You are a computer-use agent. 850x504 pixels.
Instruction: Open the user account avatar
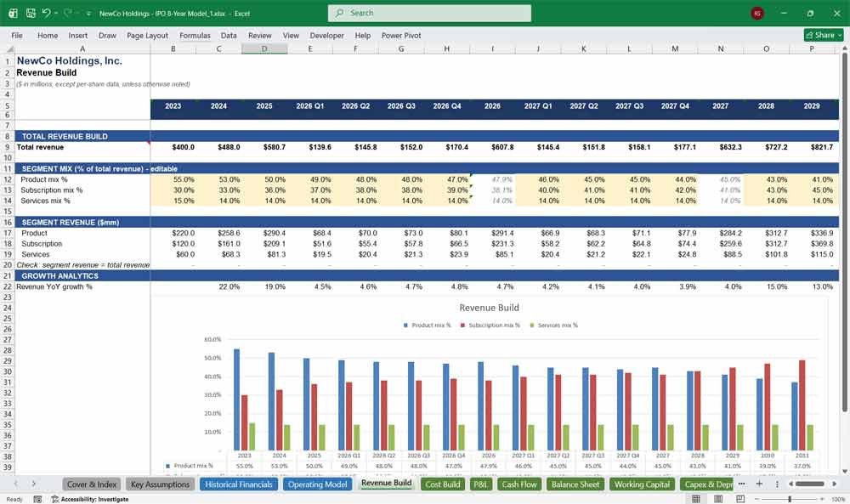click(757, 14)
